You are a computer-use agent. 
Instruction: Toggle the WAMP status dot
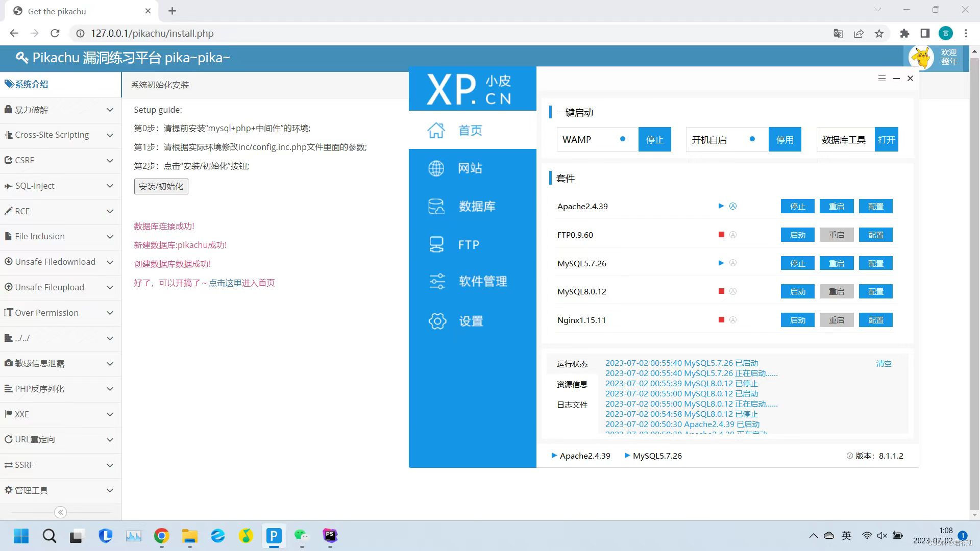coord(622,139)
